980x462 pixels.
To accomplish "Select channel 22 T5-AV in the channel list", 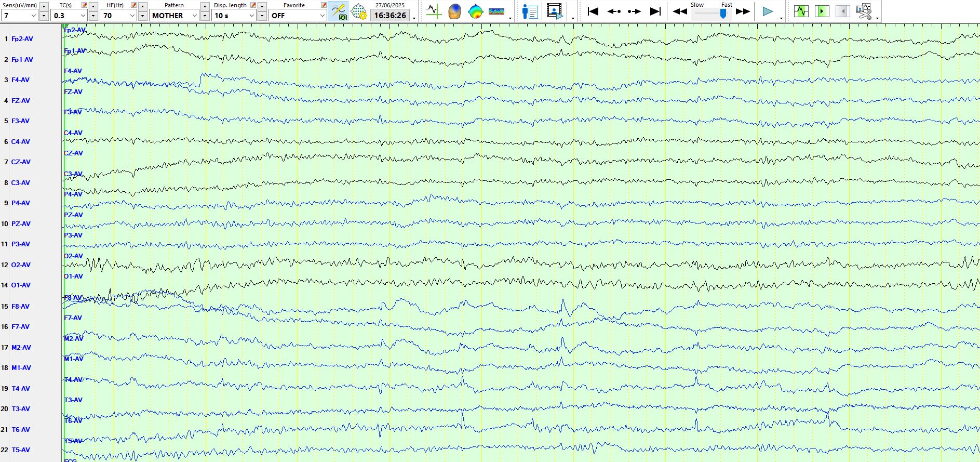I will click(x=20, y=450).
